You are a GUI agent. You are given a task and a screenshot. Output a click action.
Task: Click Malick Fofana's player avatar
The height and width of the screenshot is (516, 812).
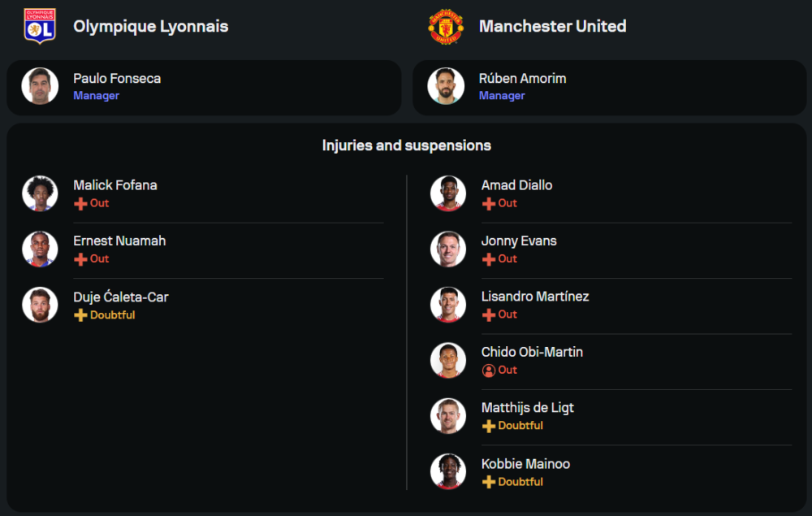40,193
